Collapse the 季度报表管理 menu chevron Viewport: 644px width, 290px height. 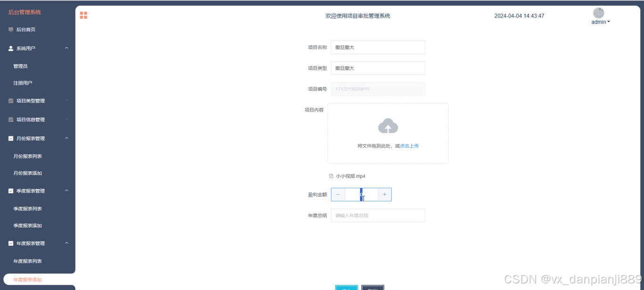pyautogui.click(x=66, y=191)
